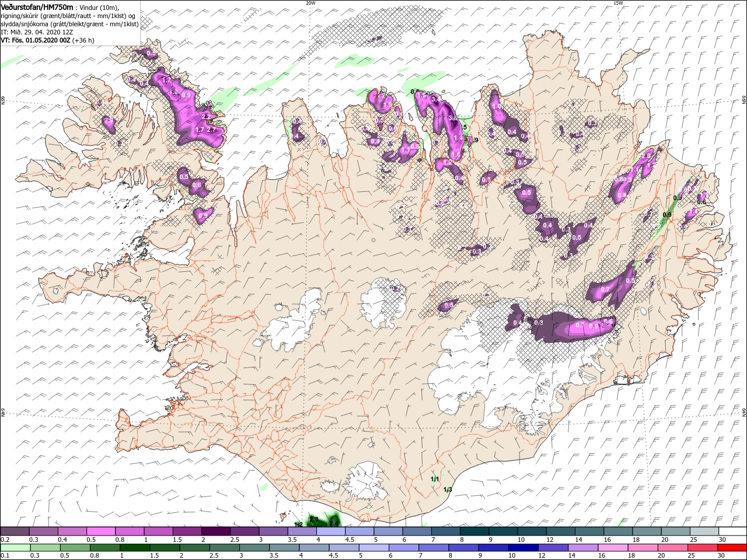Select the white 30 swatch in snow legend
The image size is (747, 560).
[732, 531]
